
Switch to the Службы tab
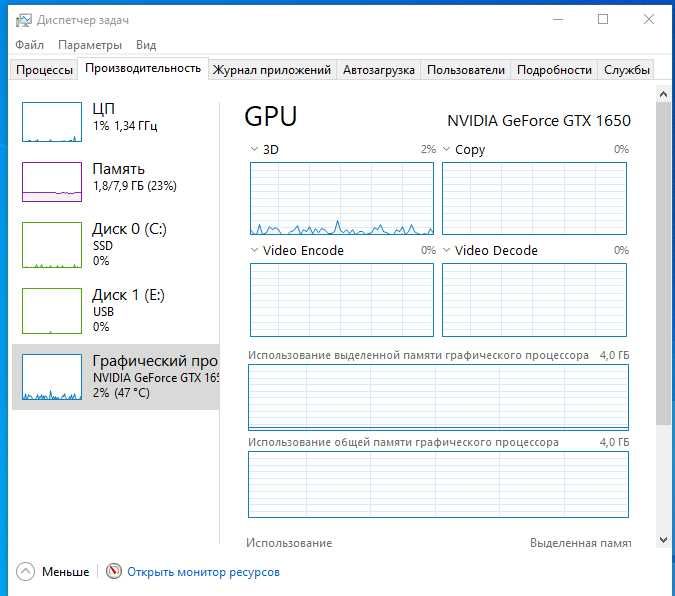coord(627,70)
